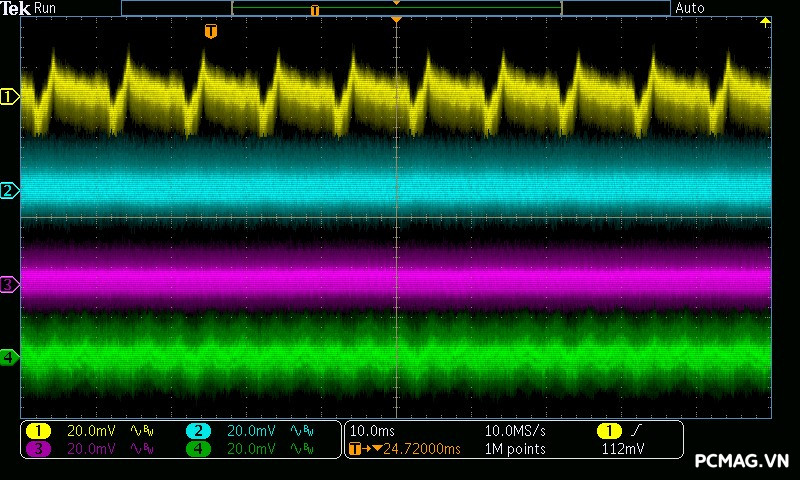Click the orange T trigger marker on graticule
The width and height of the screenshot is (800, 480).
point(210,32)
